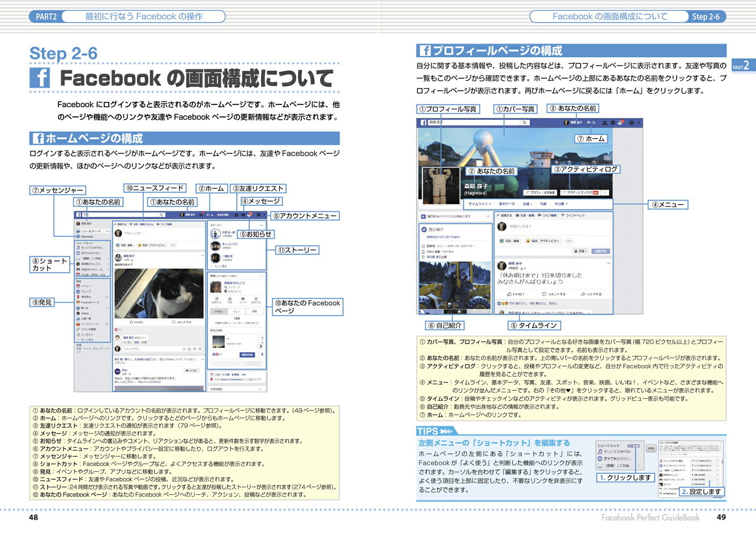
Task: Select the 写真・動画アルバム composer tab
Action: (142, 224)
